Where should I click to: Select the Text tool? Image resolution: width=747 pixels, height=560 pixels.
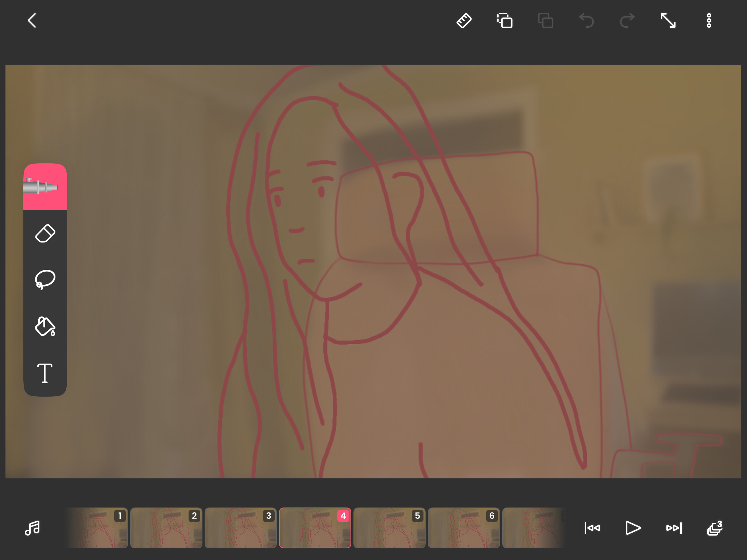[45, 373]
